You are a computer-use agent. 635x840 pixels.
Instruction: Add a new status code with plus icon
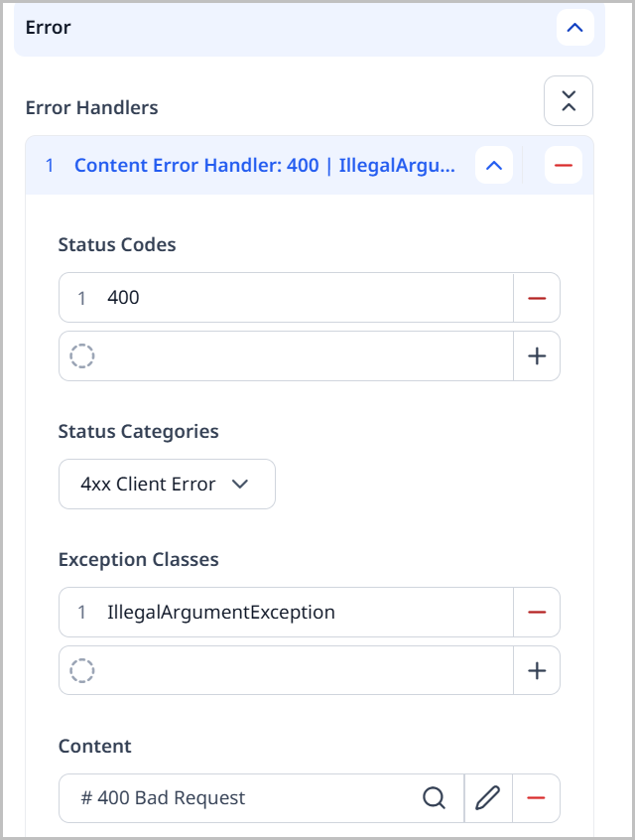[x=537, y=354]
